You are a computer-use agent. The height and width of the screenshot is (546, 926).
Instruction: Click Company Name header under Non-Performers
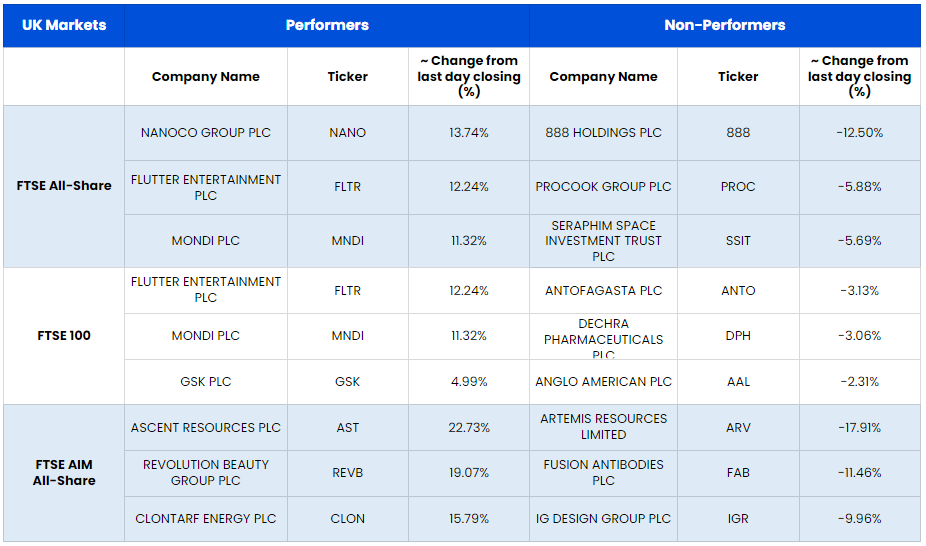click(x=603, y=77)
